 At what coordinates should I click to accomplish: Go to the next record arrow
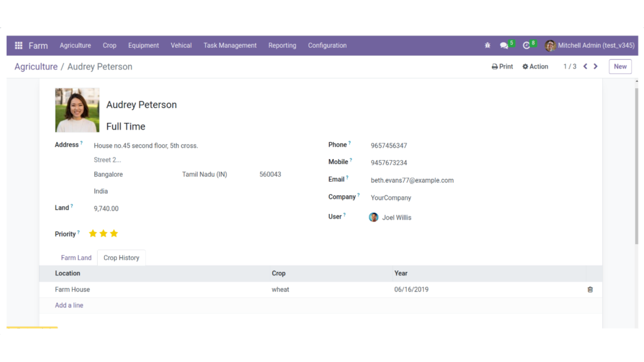coord(596,66)
